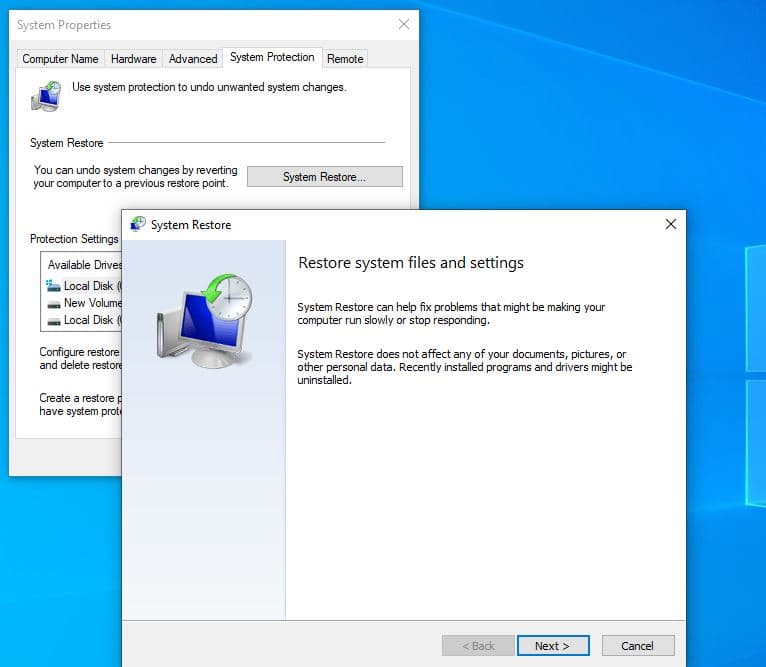Switch to the Remote tab

coord(345,59)
